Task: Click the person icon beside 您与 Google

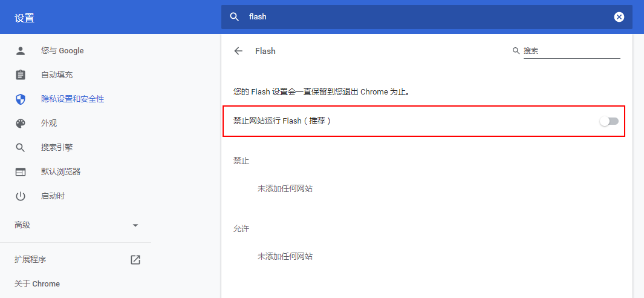Action: coord(21,51)
